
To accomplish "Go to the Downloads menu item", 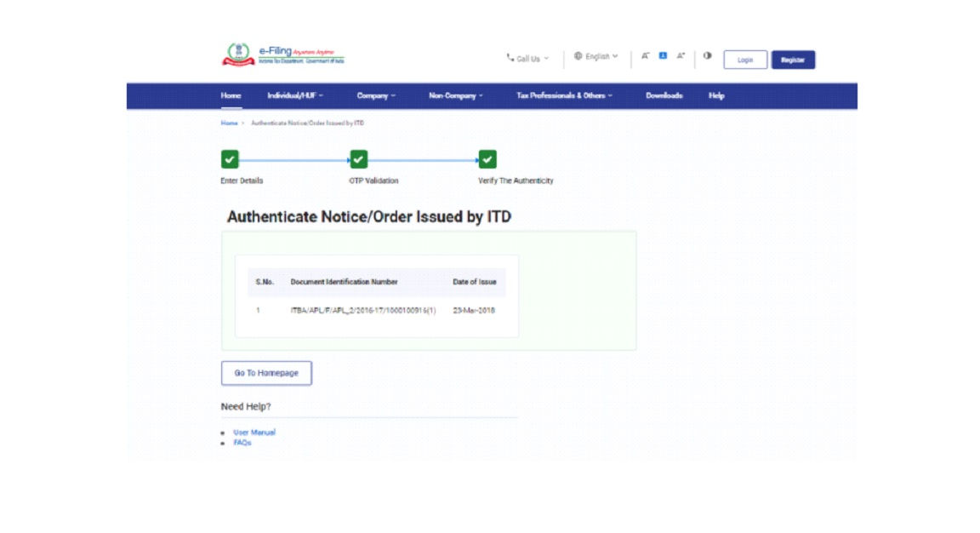I will [x=664, y=95].
